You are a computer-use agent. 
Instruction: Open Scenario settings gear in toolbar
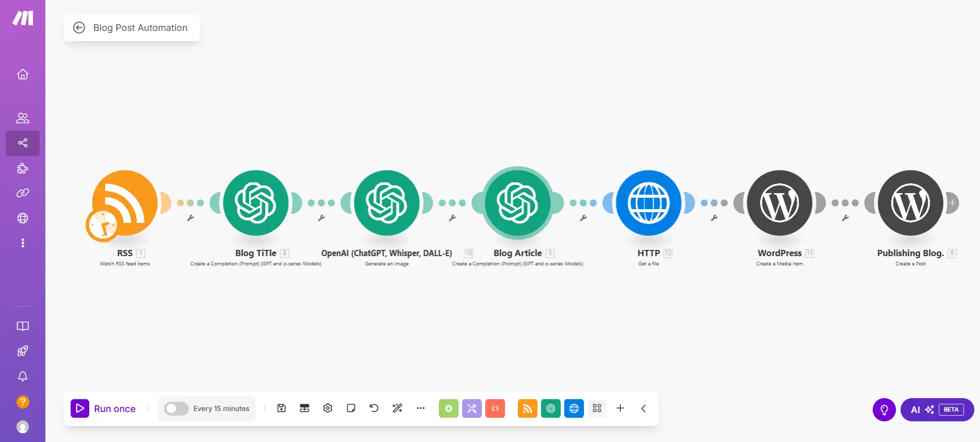tap(328, 408)
